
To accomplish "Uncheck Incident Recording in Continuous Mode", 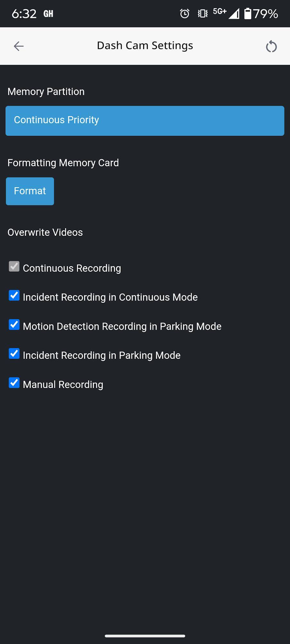I will pyautogui.click(x=14, y=295).
